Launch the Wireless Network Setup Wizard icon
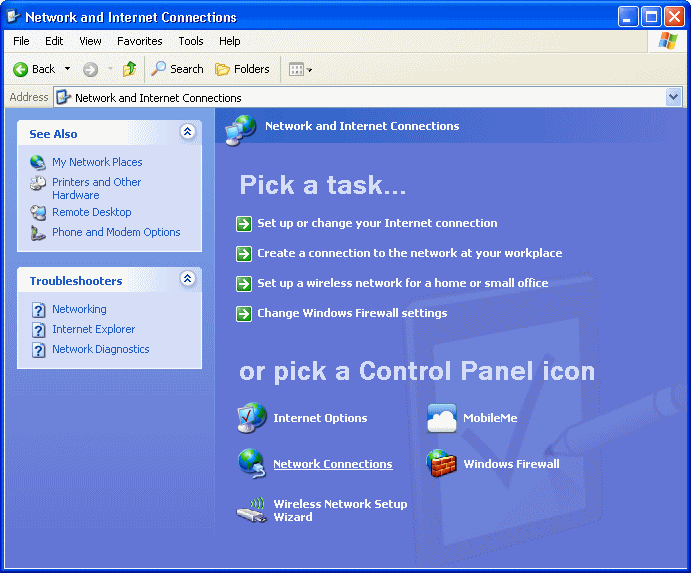This screenshot has width=691, height=573. click(x=251, y=510)
